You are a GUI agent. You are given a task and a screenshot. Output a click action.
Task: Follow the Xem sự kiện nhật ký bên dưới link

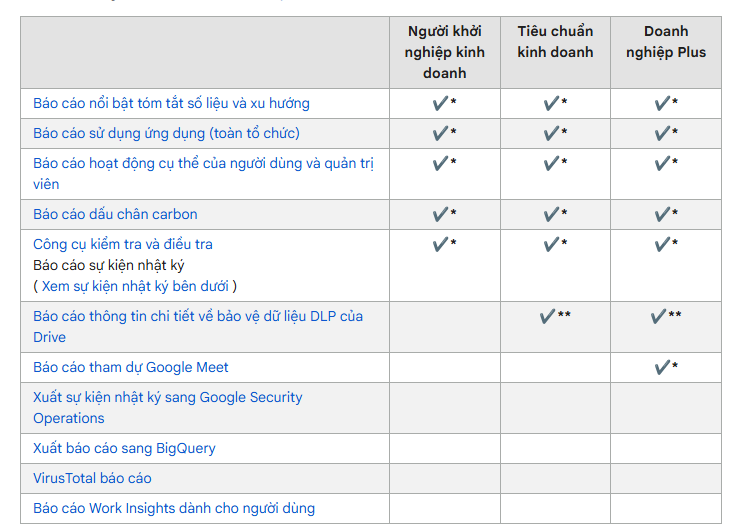point(135,286)
